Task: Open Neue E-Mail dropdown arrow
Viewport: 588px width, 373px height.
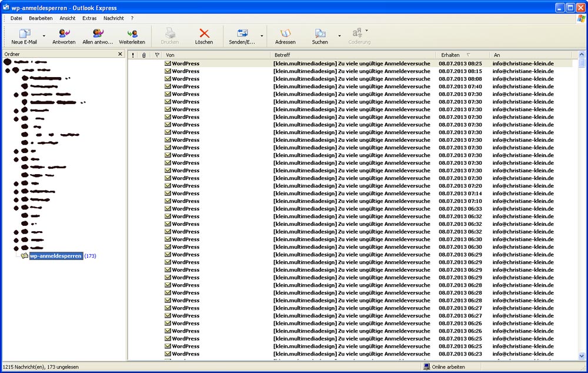Action: click(44, 36)
